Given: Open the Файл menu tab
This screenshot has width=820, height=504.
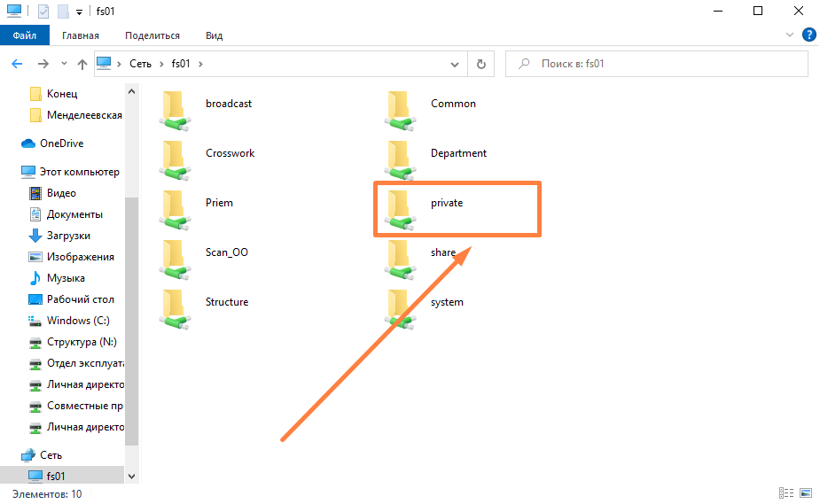Looking at the screenshot, I should pos(25,35).
